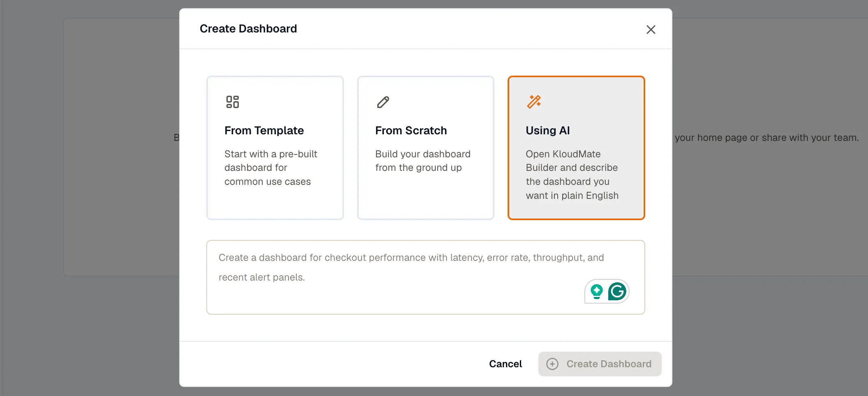This screenshot has height=396, width=868.
Task: Click the plus circle icon in Create Dashboard button
Action: 552,364
